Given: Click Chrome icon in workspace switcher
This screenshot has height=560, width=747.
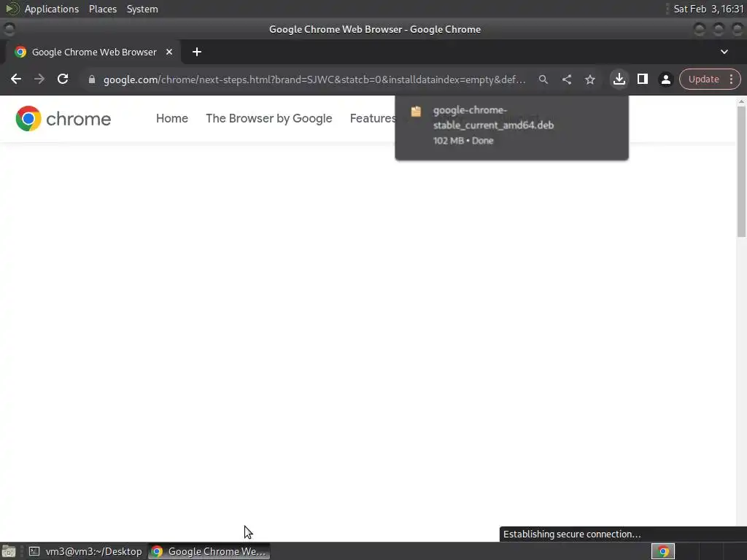Looking at the screenshot, I should [x=662, y=551].
